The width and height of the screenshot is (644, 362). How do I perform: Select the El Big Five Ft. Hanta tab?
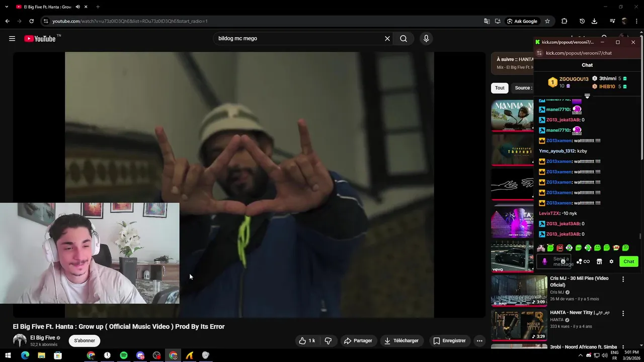(x=51, y=7)
